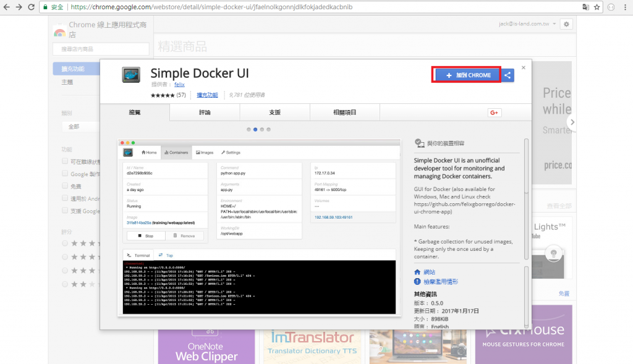Click the description panel scrollbar
This screenshot has height=364, width=633.
point(526,200)
